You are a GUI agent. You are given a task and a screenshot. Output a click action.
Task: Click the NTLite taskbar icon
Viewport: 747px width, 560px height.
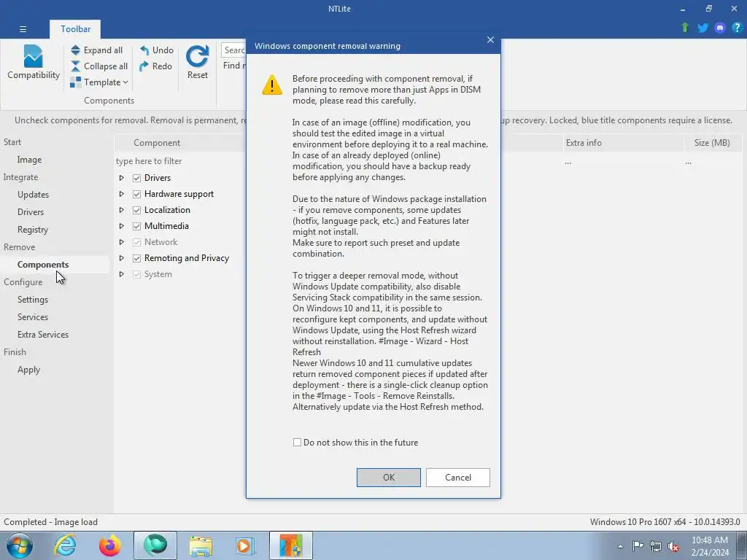[x=291, y=545]
